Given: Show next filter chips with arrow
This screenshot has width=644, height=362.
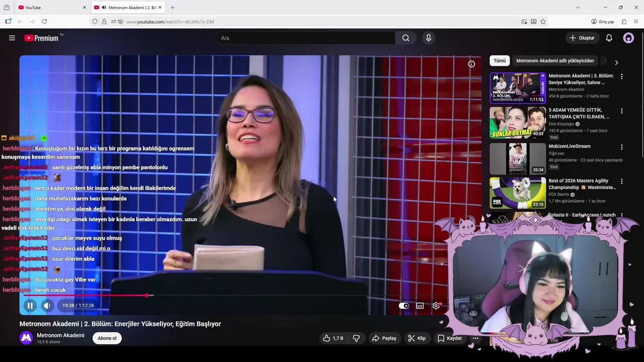Looking at the screenshot, I should coord(616,62).
